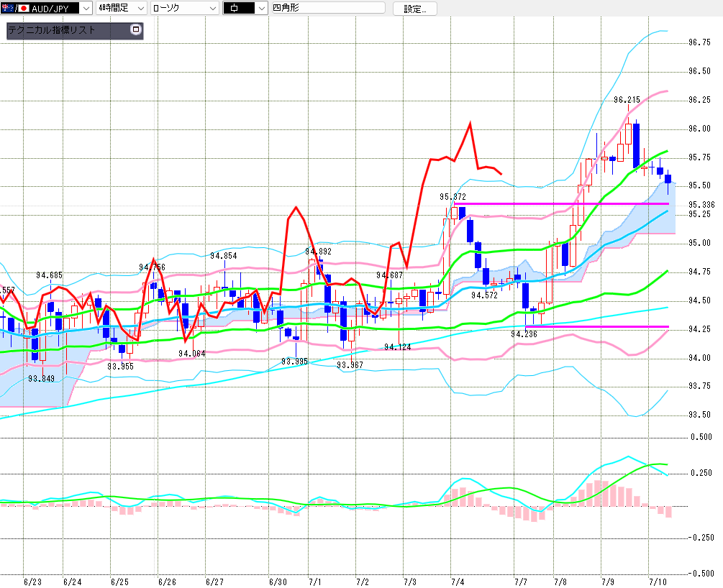Click the 96.00 price axis label
The image size is (723, 588).
click(x=699, y=129)
